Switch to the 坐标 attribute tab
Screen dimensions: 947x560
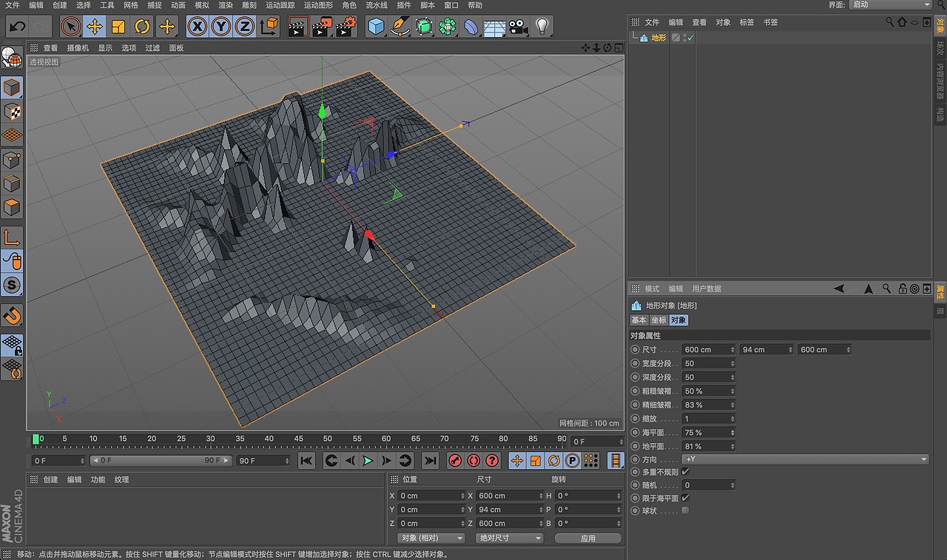pos(658,320)
